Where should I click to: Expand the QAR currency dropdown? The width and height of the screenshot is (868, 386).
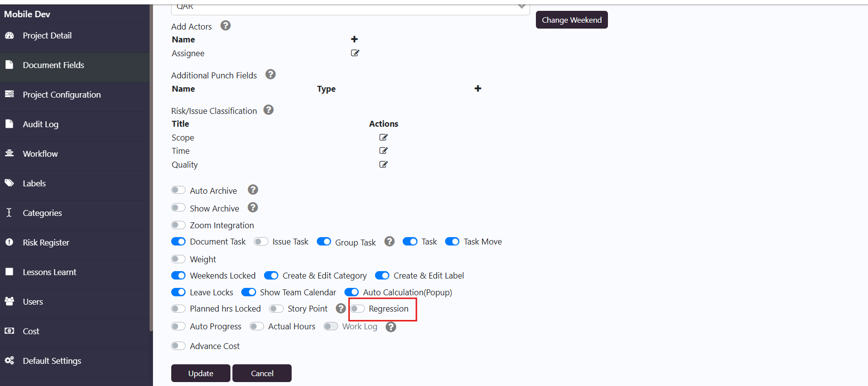point(350,7)
